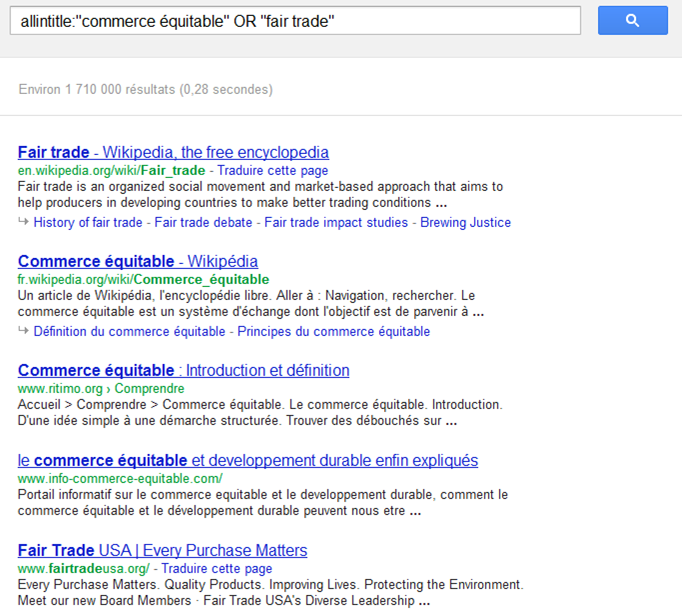The height and width of the screenshot is (615, 682).
Task: Click snippet starting 'Every Purchase Matters. Quality Products'
Action: click(x=271, y=592)
